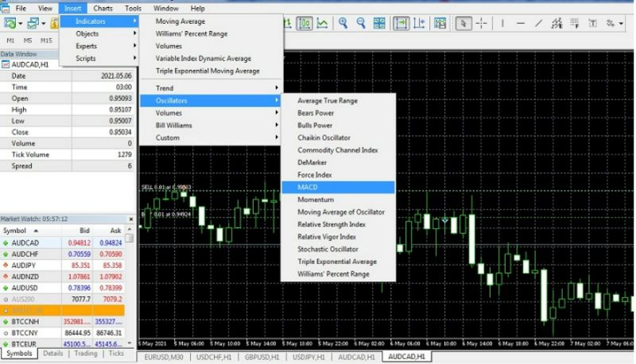This screenshot has width=636, height=364.
Task: Open the EURUSD,M30 chart tab
Action: point(164,357)
